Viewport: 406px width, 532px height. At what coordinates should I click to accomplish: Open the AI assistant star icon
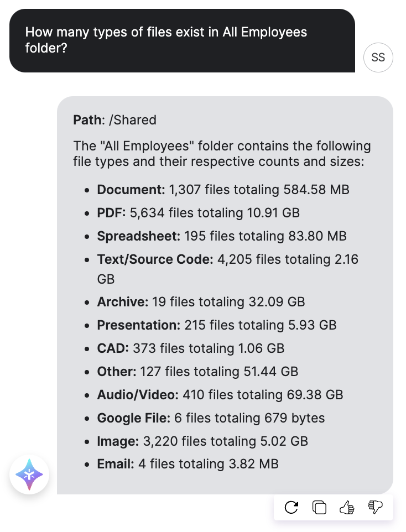(29, 474)
